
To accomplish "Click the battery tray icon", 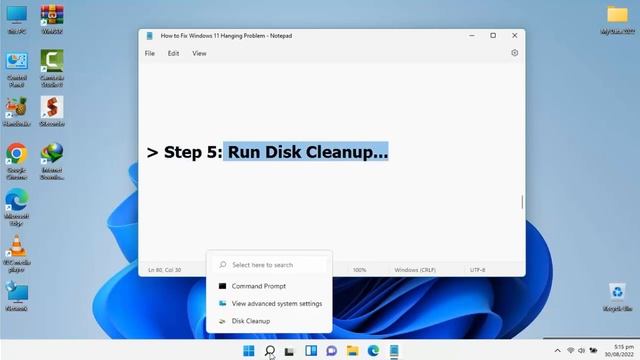I will click(x=593, y=351).
